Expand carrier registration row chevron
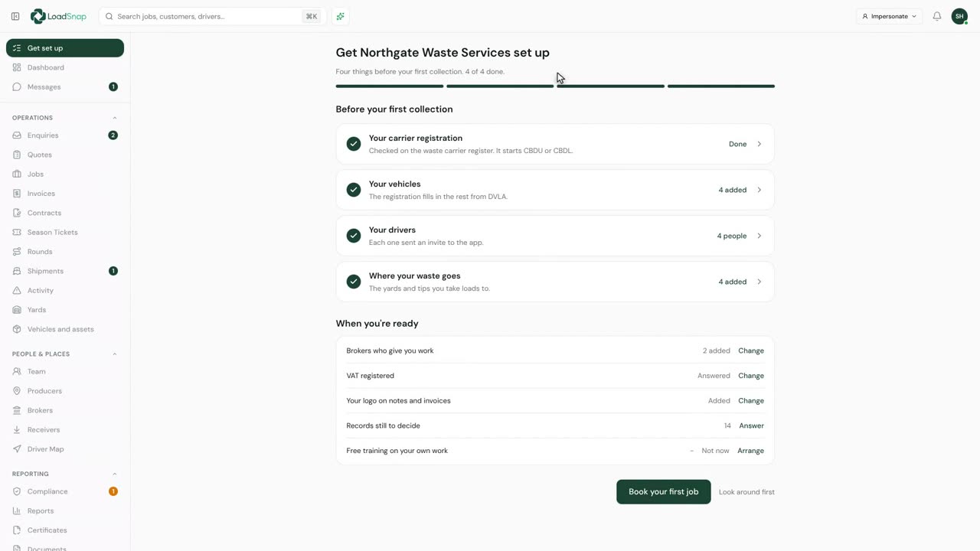Viewport: 980px width, 551px height. click(759, 144)
